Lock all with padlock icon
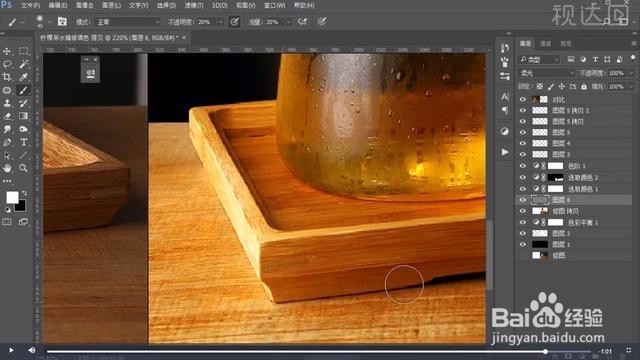 click(x=584, y=87)
